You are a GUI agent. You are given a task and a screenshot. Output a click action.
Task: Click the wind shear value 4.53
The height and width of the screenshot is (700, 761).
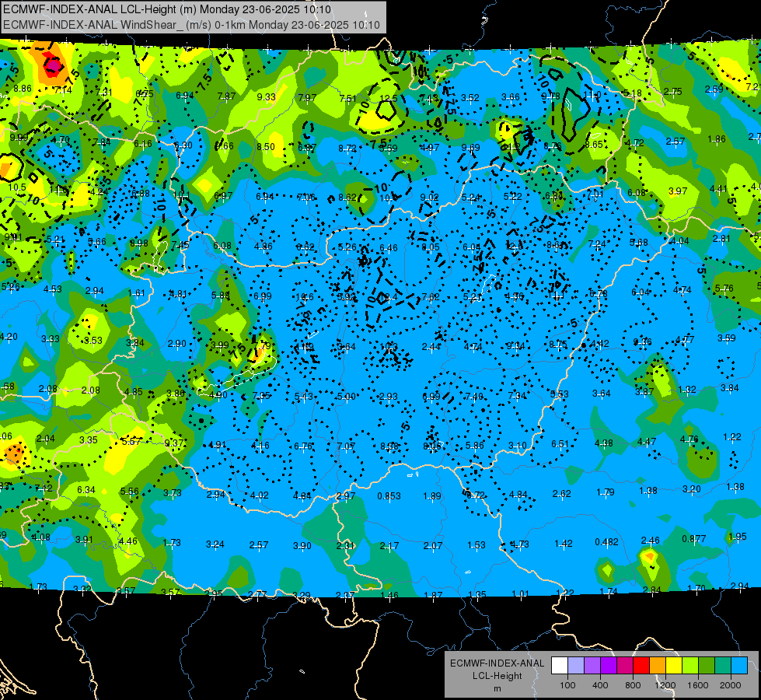[x=52, y=289]
